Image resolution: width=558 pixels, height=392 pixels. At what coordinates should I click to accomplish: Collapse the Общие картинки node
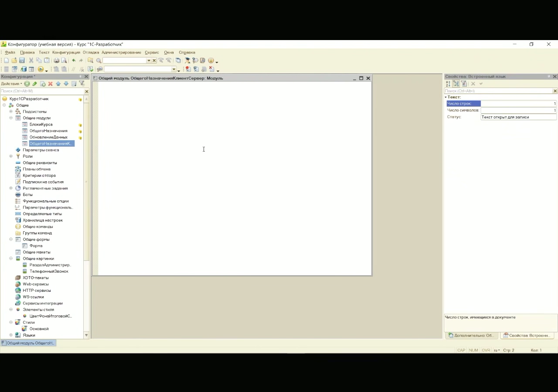tap(11, 259)
